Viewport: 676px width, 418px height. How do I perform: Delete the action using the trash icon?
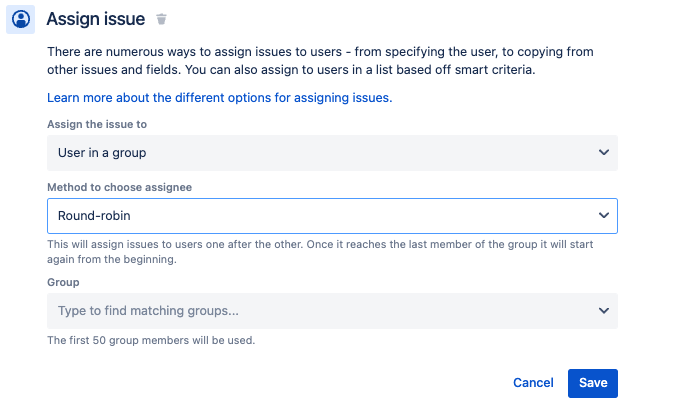tap(161, 19)
